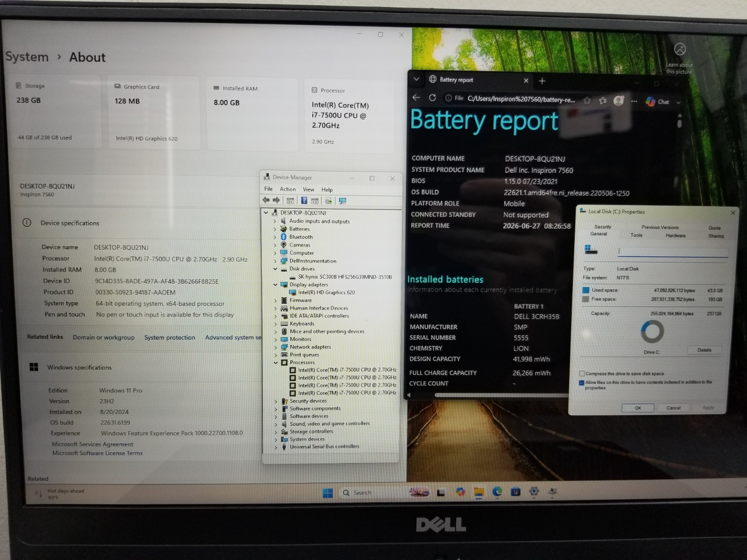
Task: Collapse the Processors node
Action: pyautogui.click(x=275, y=363)
